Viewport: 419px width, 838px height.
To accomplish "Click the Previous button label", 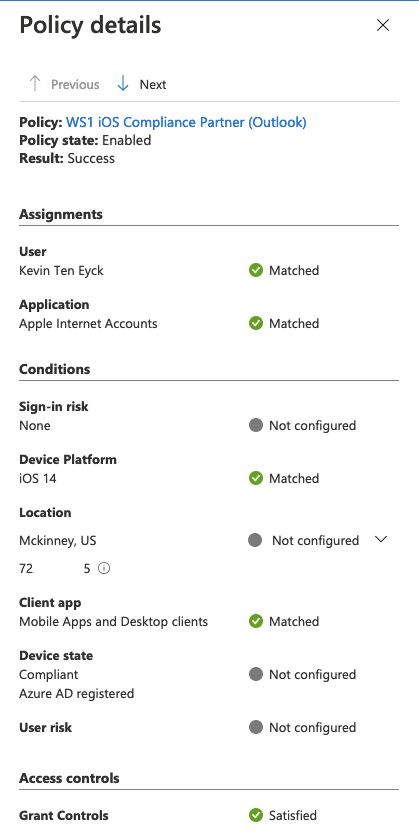I will point(75,84).
